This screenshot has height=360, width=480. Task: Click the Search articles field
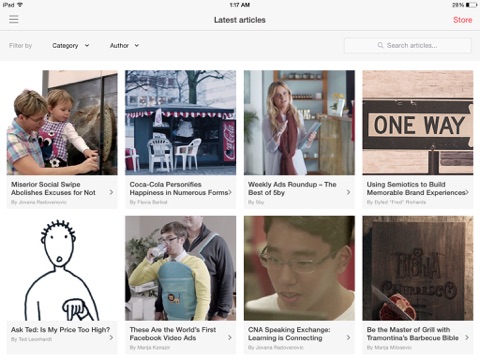pyautogui.click(x=408, y=45)
